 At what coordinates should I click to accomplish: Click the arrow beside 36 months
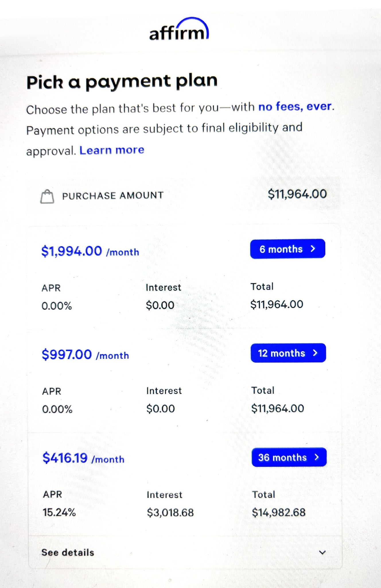317,457
